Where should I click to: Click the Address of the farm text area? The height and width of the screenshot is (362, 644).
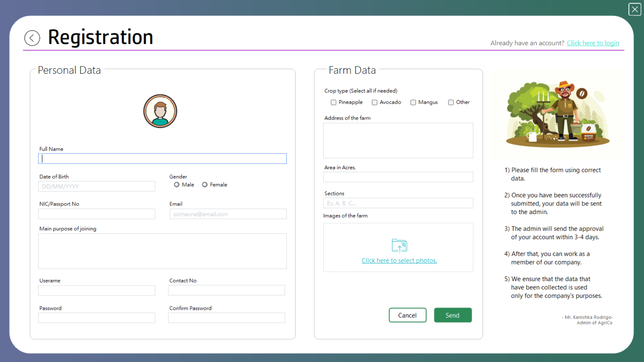click(398, 140)
